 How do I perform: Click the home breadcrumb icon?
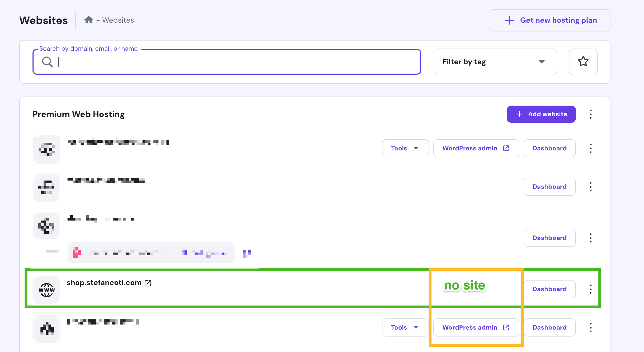click(x=89, y=20)
